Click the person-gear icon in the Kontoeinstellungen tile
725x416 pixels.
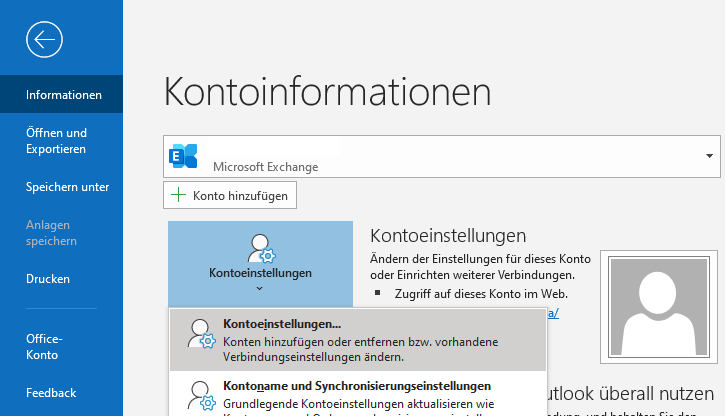[x=261, y=248]
